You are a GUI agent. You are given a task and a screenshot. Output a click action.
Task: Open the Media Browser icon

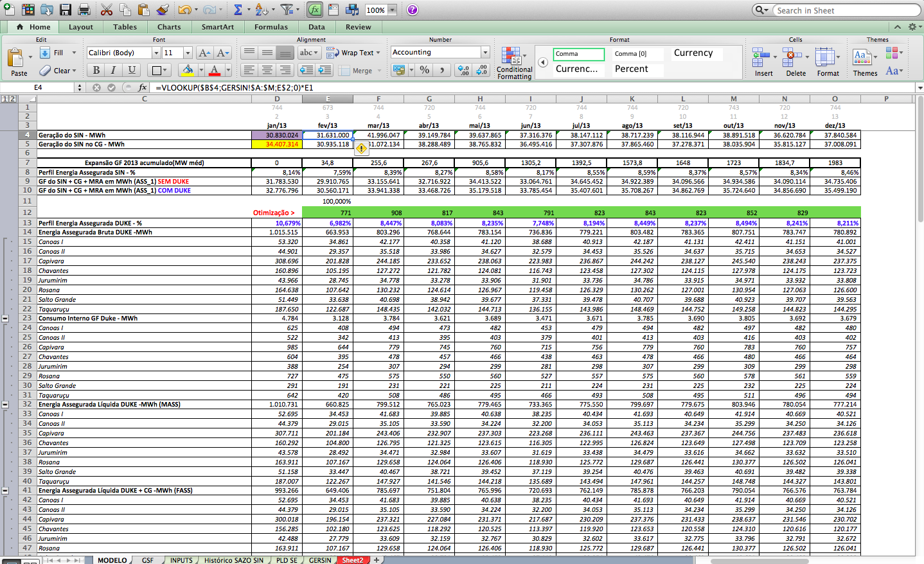click(352, 10)
